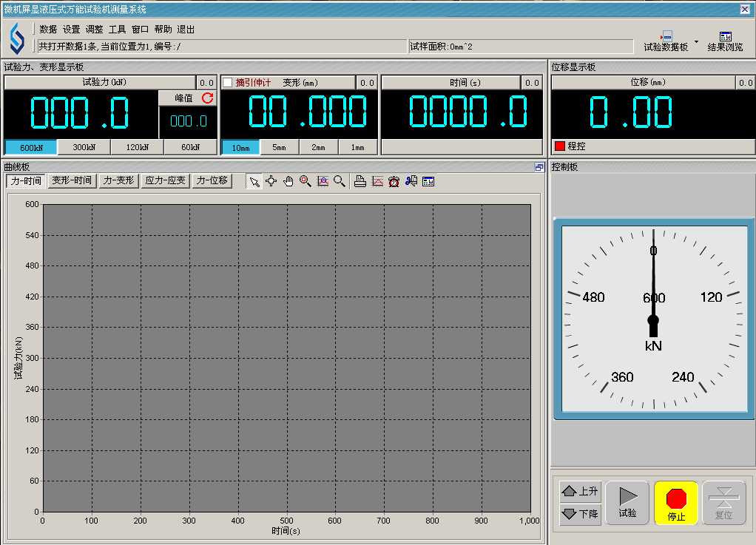
Task: Select the 300kN force range
Action: 84,147
